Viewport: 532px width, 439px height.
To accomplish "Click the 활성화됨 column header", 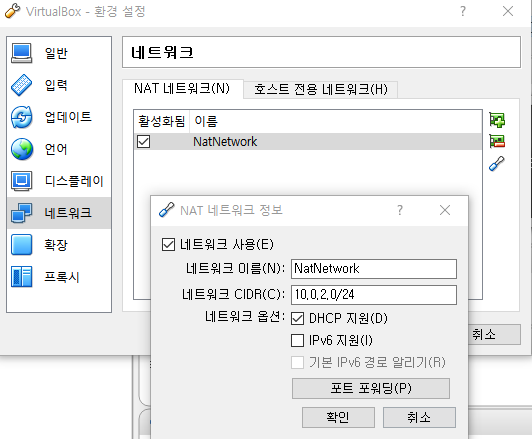I will [162, 121].
